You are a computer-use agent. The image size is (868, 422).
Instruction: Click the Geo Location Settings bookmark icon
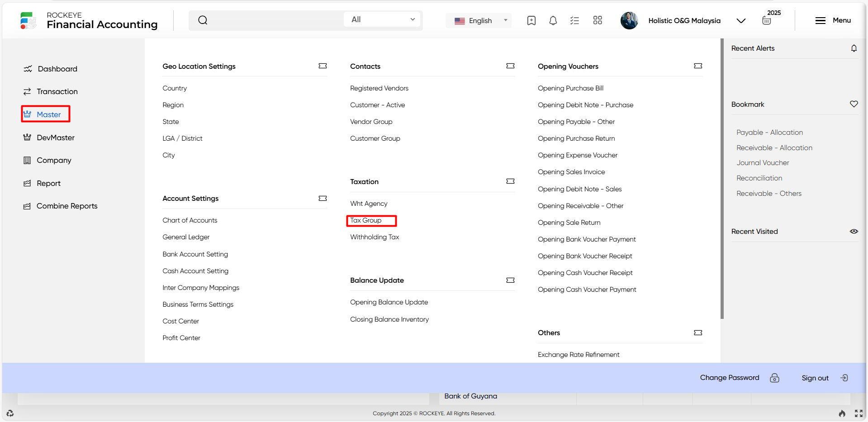tap(323, 66)
